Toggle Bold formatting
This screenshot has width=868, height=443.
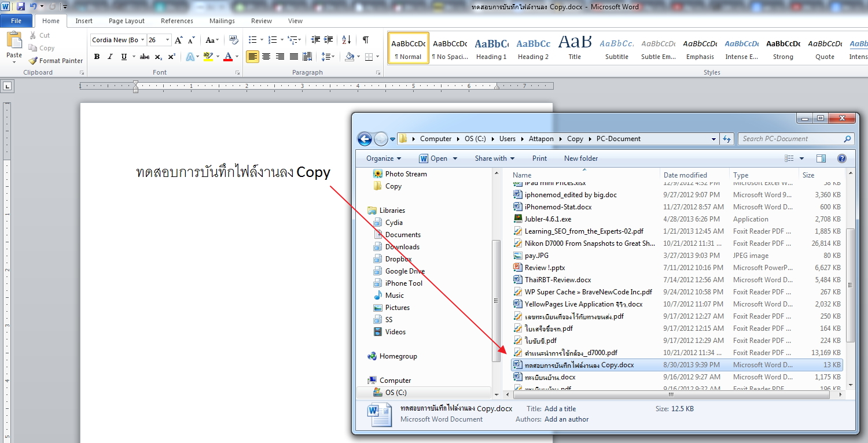click(97, 57)
